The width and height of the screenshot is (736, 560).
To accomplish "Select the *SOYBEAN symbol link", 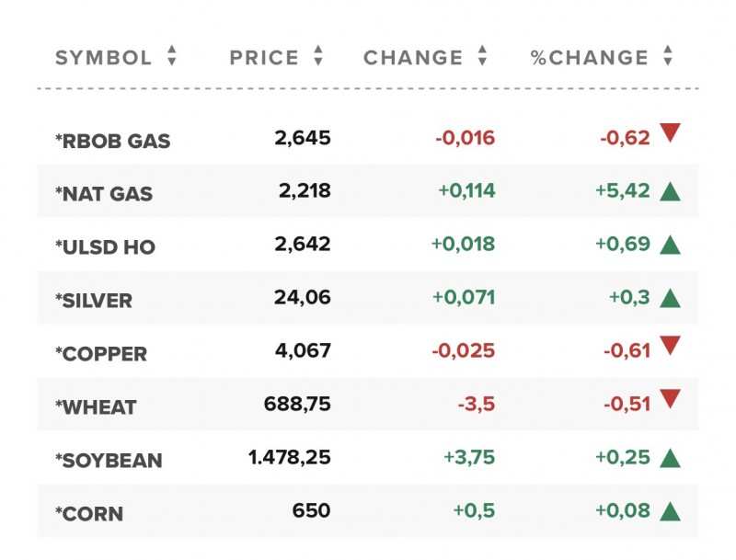I will (x=109, y=461).
